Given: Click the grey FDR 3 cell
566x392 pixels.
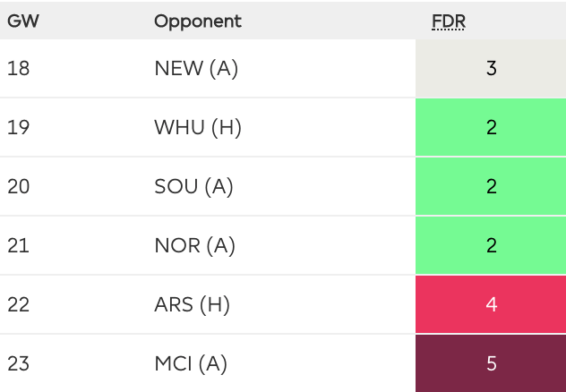Looking at the screenshot, I should (491, 68).
